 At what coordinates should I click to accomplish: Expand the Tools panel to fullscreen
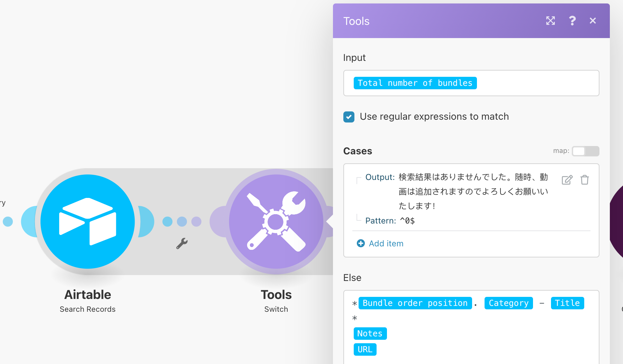[550, 21]
